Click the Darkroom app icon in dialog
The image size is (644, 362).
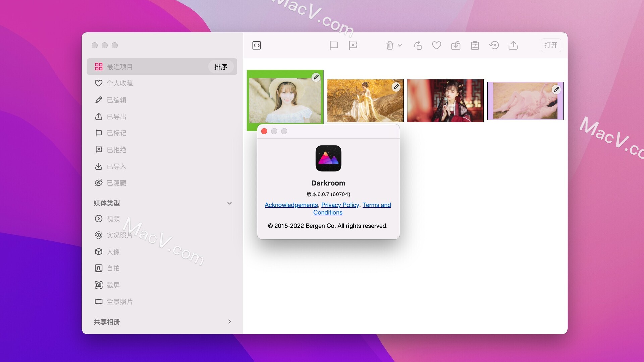(328, 159)
